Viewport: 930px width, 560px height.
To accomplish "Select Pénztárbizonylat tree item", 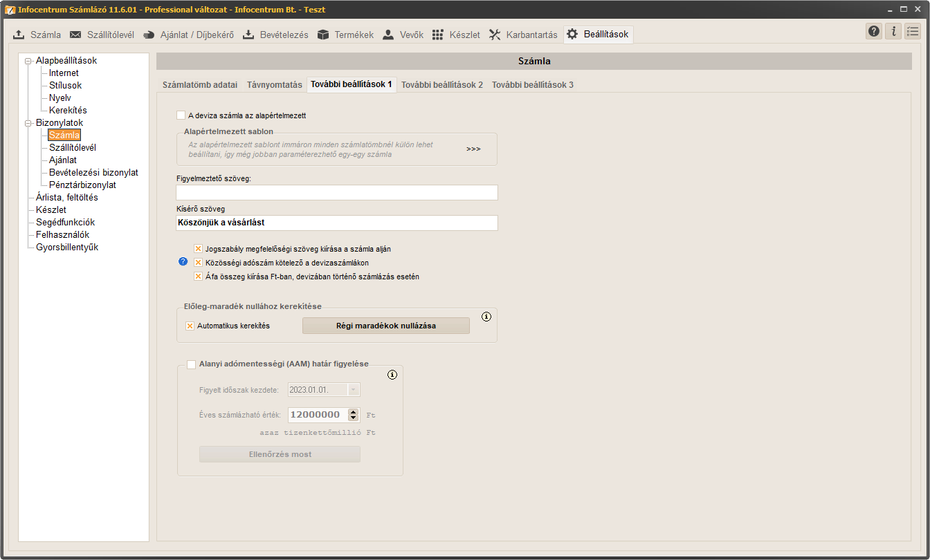I will click(x=82, y=185).
